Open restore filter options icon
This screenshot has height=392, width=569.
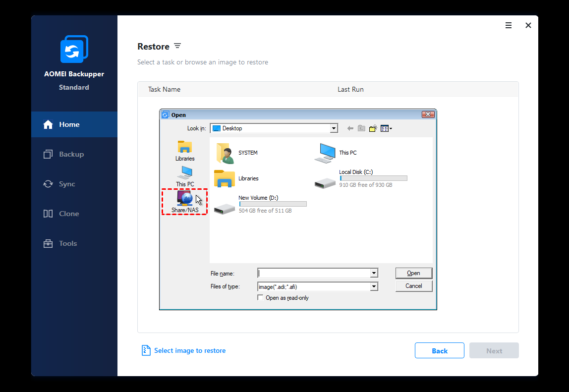pyautogui.click(x=177, y=46)
